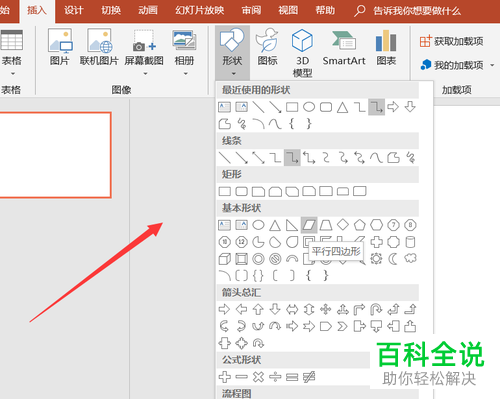
Task: Select the text box in 最近使用的形状
Action: pyautogui.click(x=224, y=107)
